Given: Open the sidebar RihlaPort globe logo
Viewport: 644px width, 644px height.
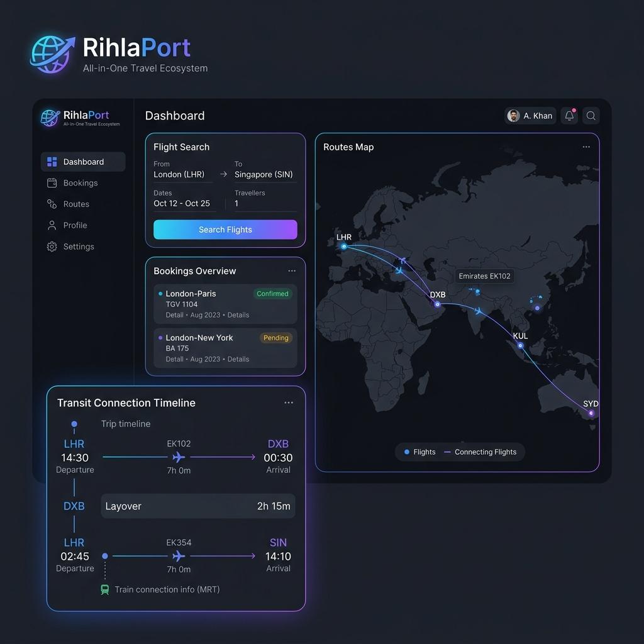Looking at the screenshot, I should tap(50, 118).
